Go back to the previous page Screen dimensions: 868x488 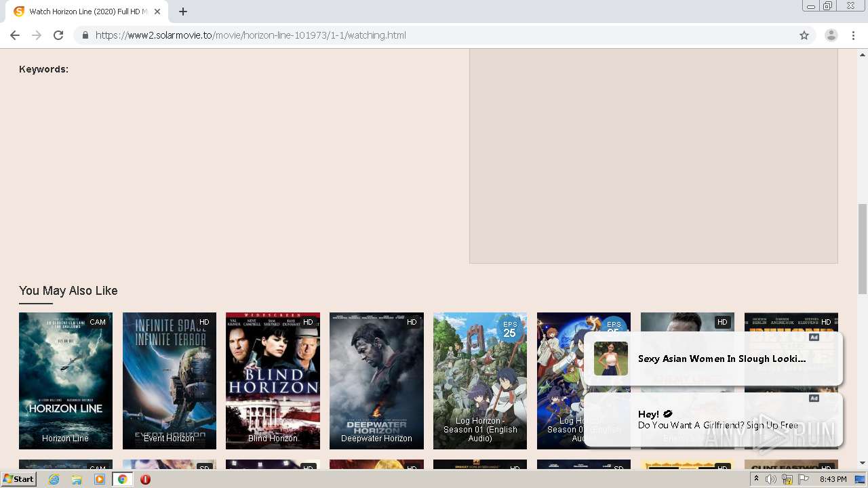click(15, 35)
